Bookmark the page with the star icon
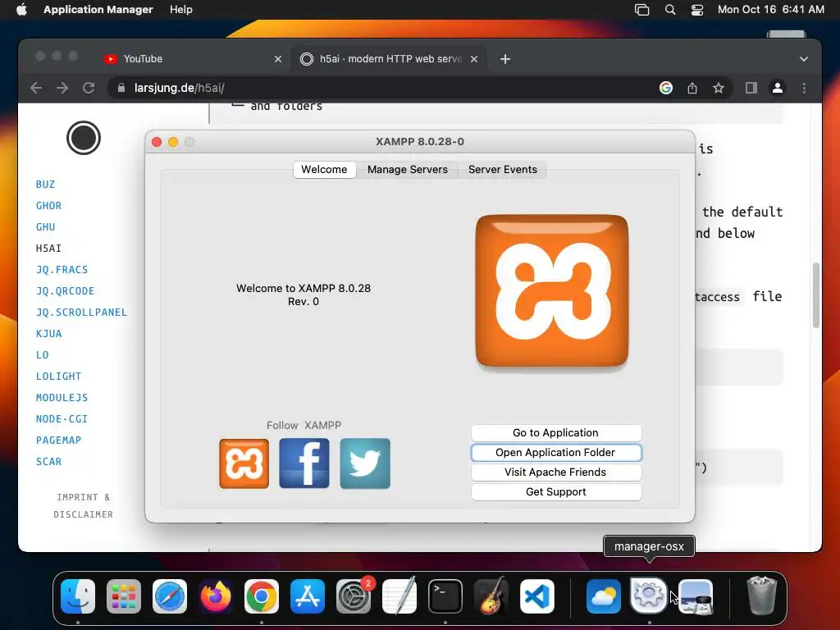The height and width of the screenshot is (630, 840). point(719,88)
